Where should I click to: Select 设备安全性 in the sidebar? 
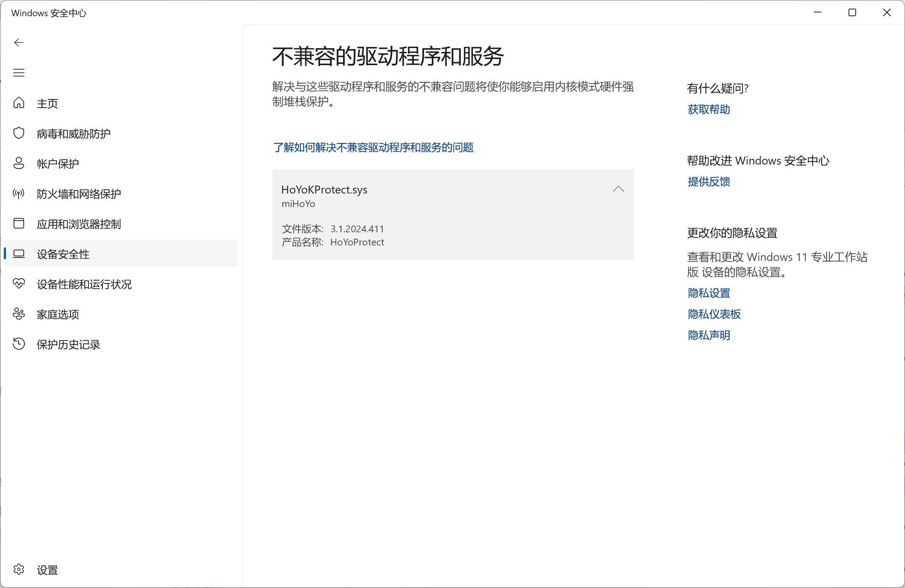[63, 254]
